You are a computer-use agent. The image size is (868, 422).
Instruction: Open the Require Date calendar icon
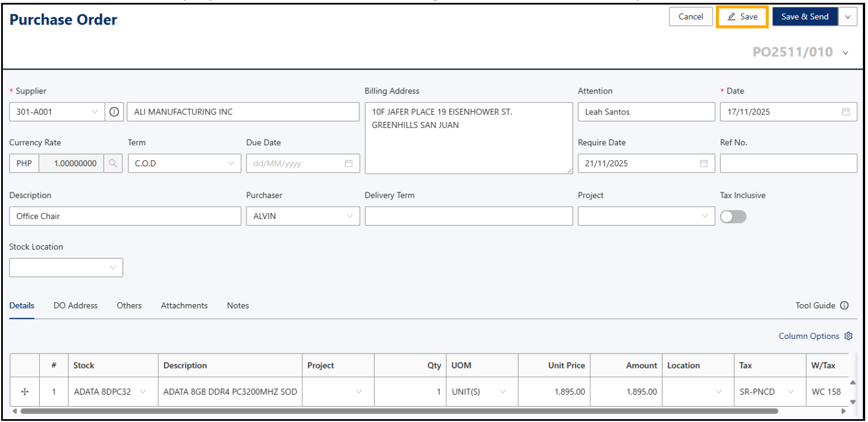[704, 163]
